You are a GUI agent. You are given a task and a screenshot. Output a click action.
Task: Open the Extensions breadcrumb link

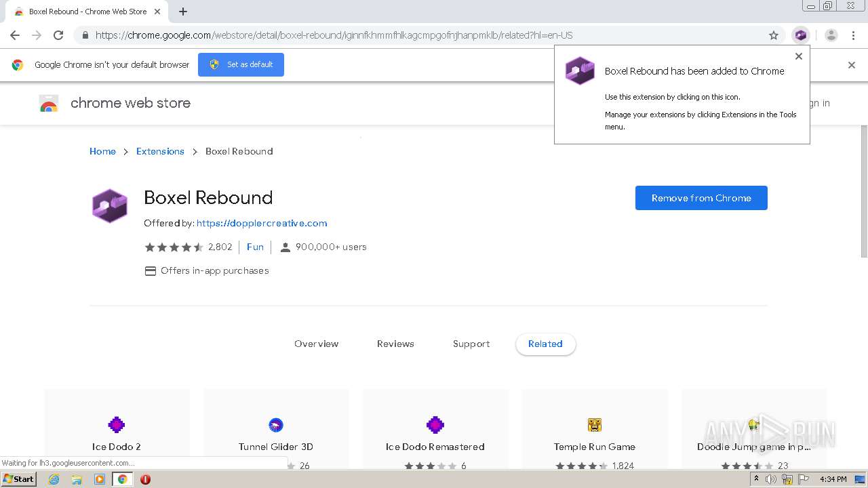(x=160, y=151)
